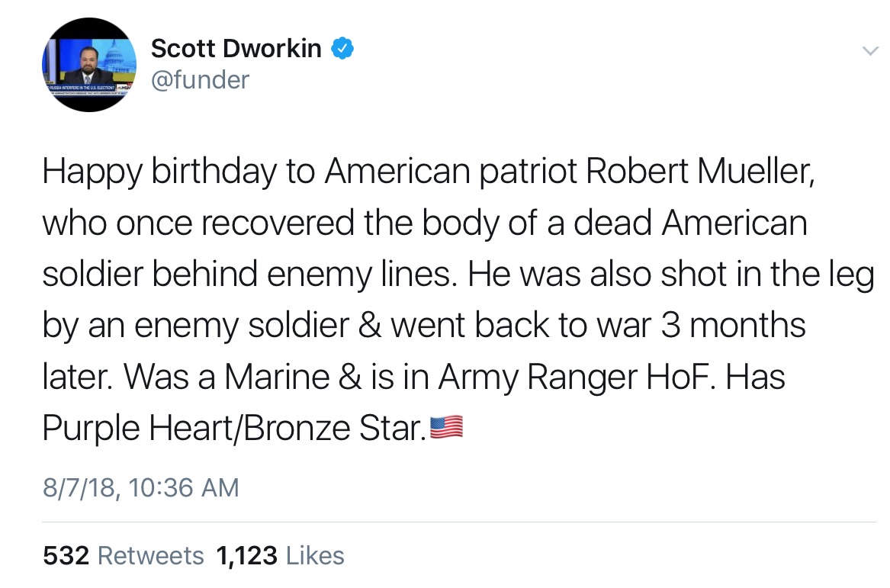The height and width of the screenshot is (588, 890).
Task: Click the "10:36 AM" time text
Action: point(184,487)
